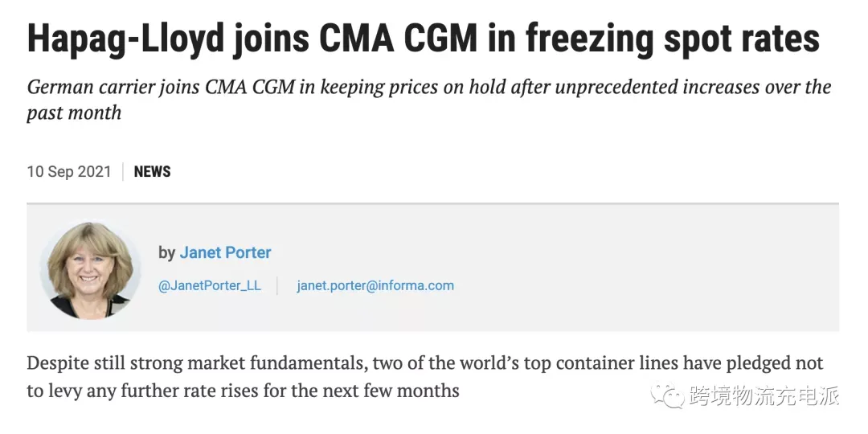Viewport: 868px width, 434px height.
Task: Click the word "by" before the author name
Action: (166, 253)
